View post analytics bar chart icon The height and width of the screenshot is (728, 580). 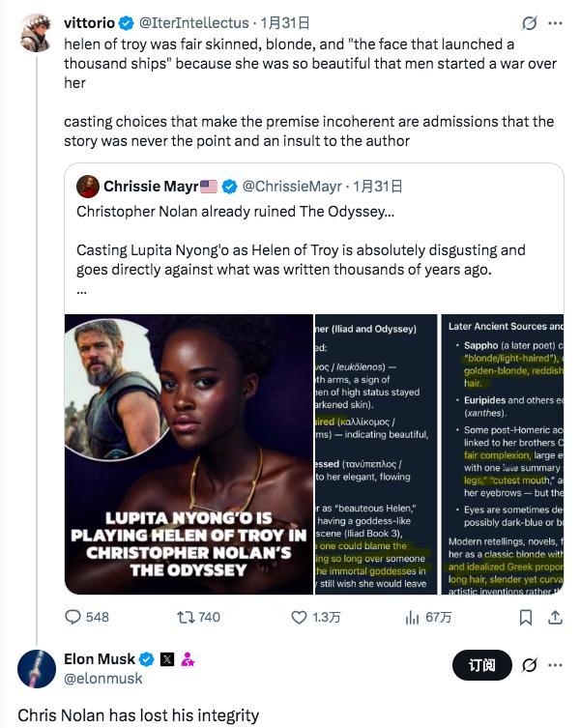coord(412,617)
